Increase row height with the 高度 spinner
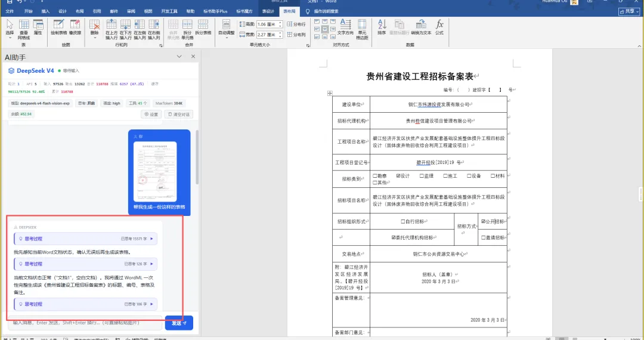Image resolution: width=644 pixels, height=340 pixels. [280, 23]
